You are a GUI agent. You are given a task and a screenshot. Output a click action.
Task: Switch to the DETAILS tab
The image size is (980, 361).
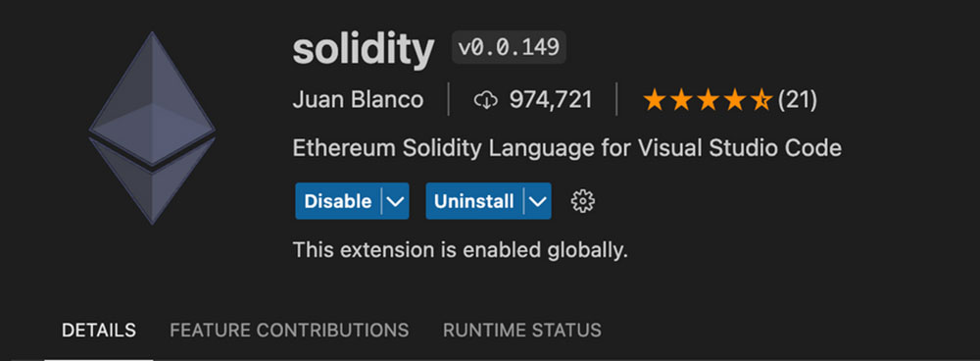coord(99,331)
